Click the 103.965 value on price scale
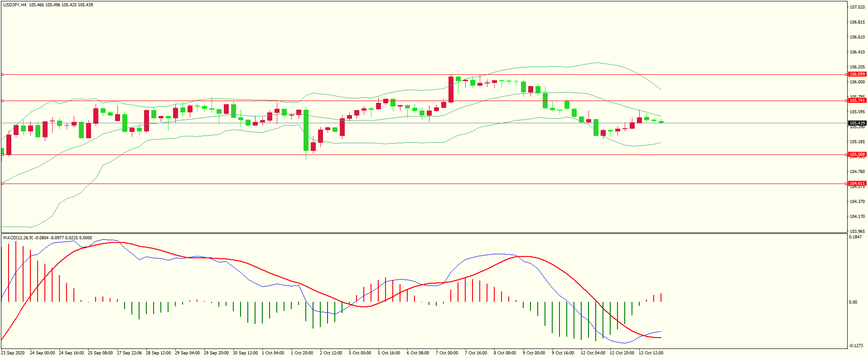868x358 pixels. 857,231
